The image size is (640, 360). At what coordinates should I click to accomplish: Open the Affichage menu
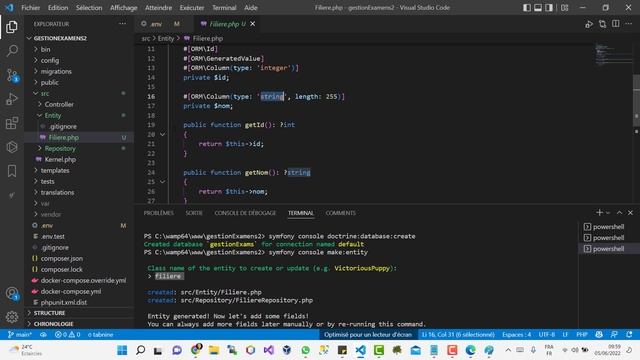click(x=124, y=8)
